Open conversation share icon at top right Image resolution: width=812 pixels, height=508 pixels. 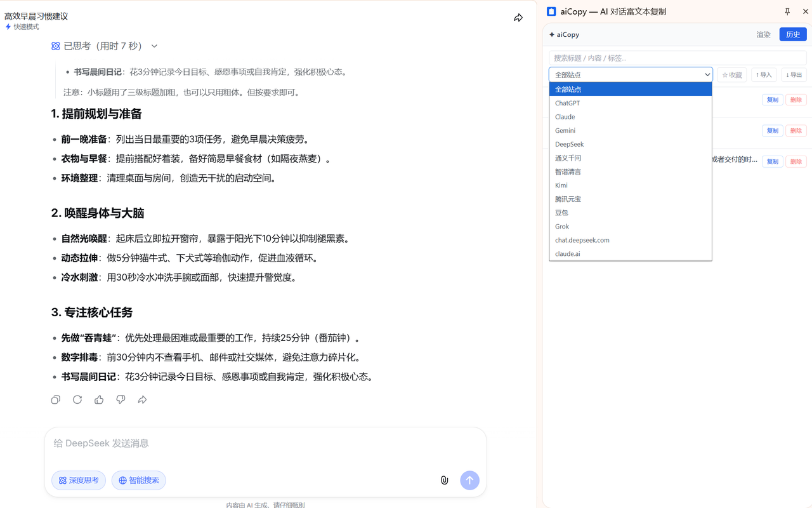pos(518,18)
